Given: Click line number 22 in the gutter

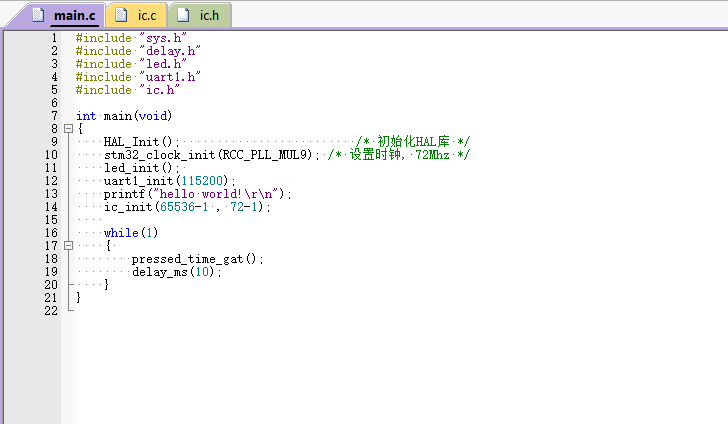Looking at the screenshot, I should 51,311.
